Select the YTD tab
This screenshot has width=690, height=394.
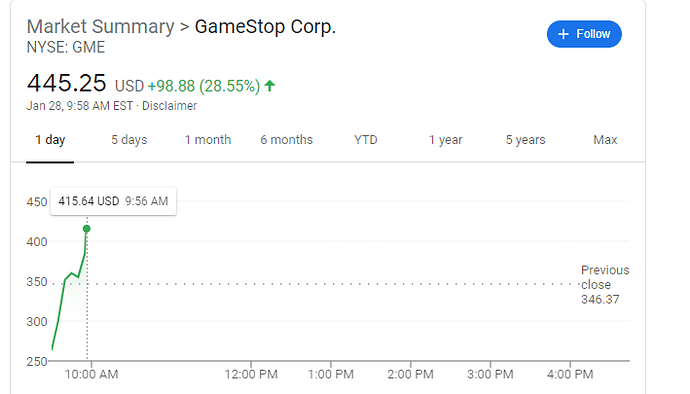pos(366,140)
